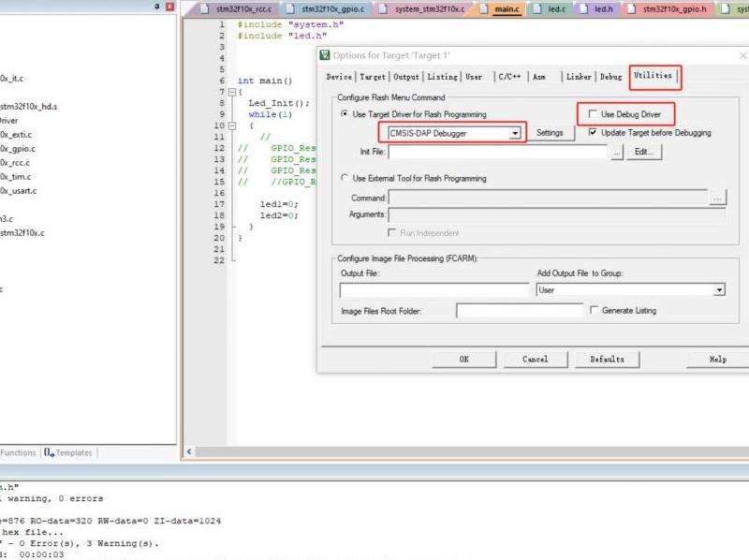The width and height of the screenshot is (749, 560).
Task: Confirm the dialog with OK
Action: pos(463,359)
